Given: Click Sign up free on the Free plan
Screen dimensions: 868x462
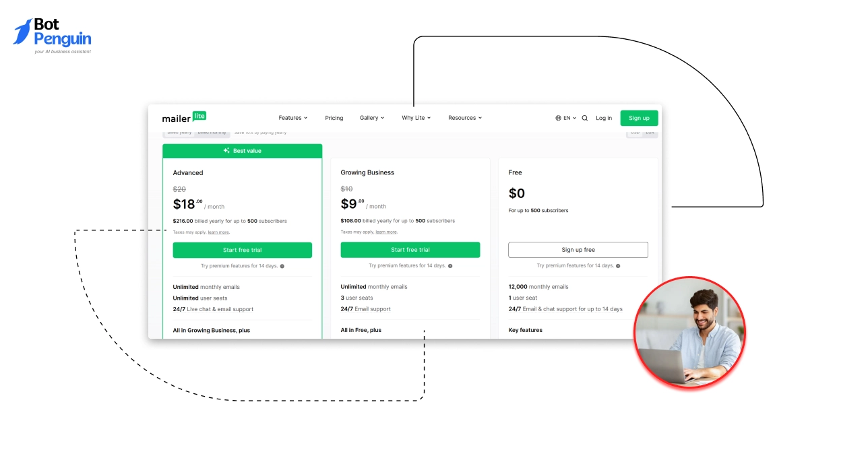Looking at the screenshot, I should [x=578, y=249].
